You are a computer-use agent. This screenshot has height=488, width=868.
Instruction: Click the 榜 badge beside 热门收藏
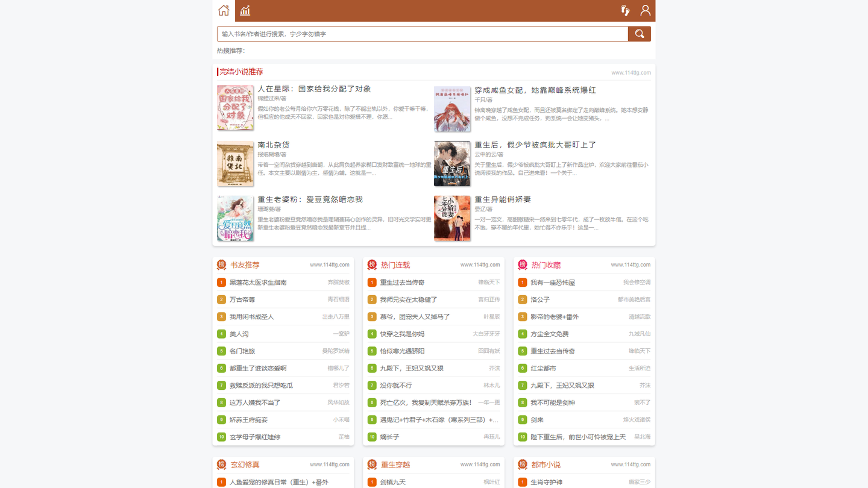(523, 264)
